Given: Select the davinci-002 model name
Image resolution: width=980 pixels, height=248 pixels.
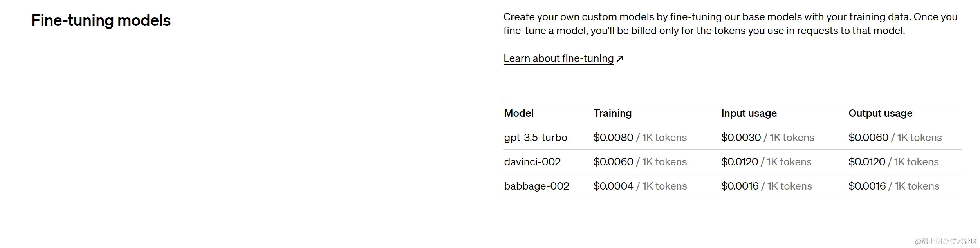Looking at the screenshot, I should (x=532, y=162).
